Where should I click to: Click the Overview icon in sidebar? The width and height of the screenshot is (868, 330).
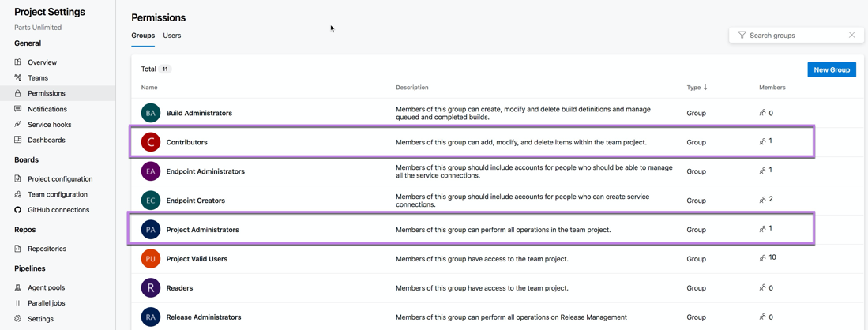(x=18, y=62)
